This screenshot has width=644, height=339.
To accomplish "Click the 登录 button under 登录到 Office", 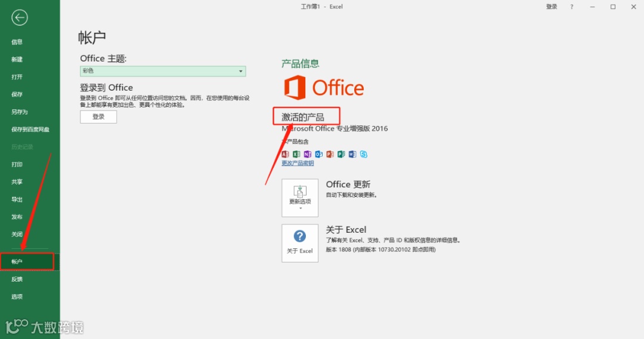I will click(98, 117).
